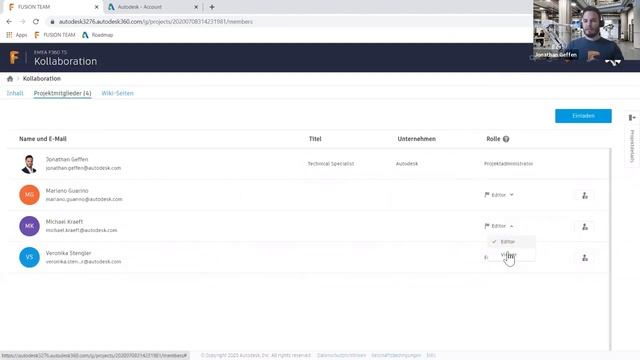
Task: Select the Projektmitglieder (4) tab
Action: click(62, 93)
